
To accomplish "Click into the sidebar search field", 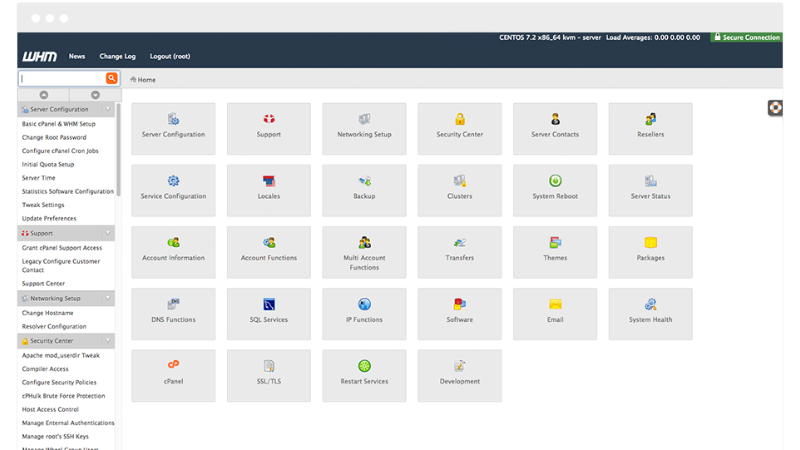I will click(x=61, y=78).
